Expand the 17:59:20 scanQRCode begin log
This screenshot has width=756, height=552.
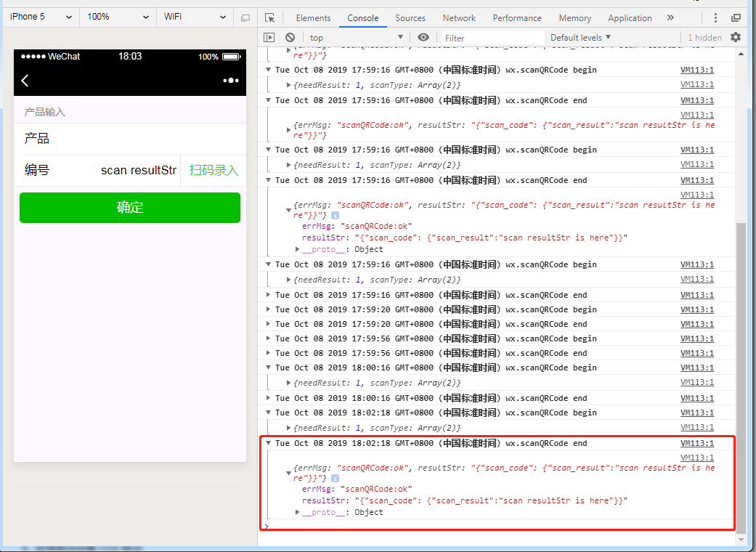(269, 309)
